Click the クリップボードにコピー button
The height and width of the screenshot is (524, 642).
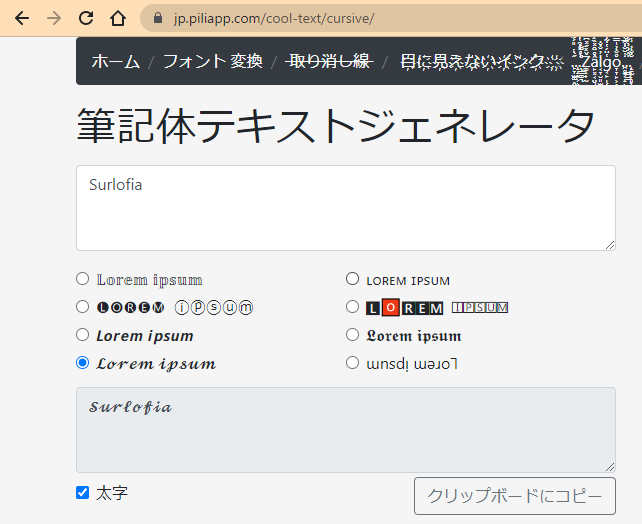pyautogui.click(x=515, y=496)
